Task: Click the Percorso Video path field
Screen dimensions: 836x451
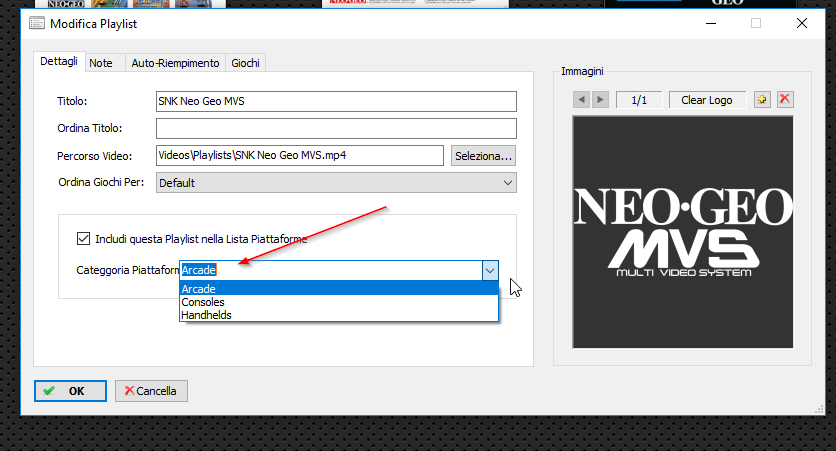Action: coord(300,155)
